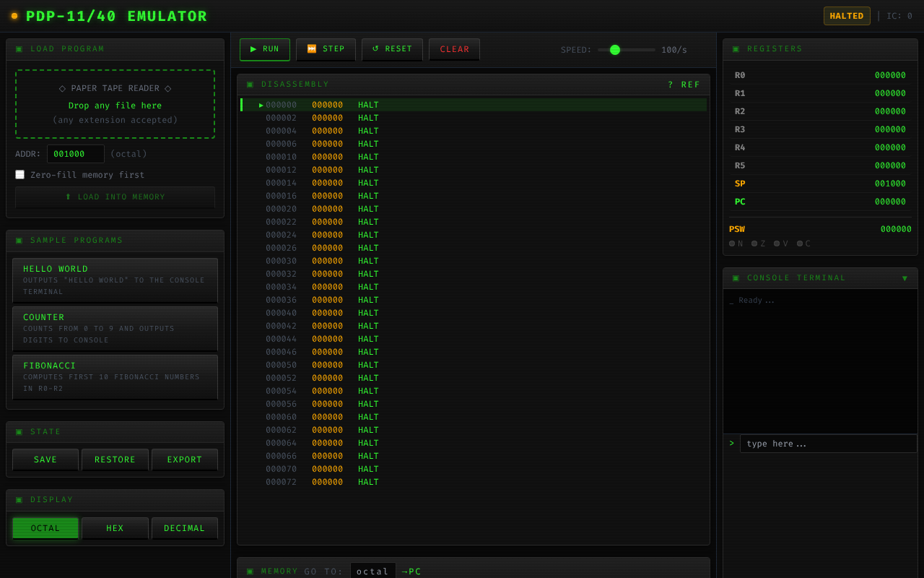Load the Fibonacci sample program

[115, 377]
